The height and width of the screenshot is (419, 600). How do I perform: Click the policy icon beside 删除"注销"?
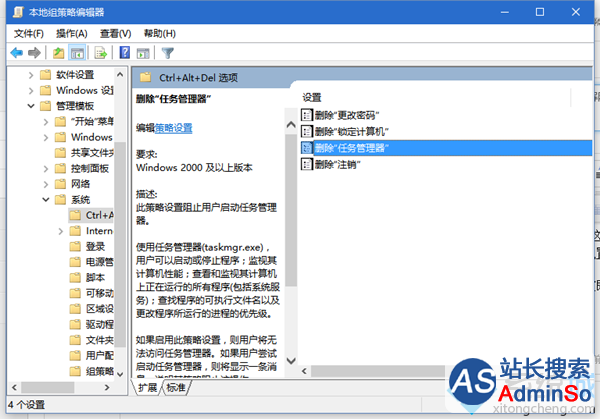307,164
